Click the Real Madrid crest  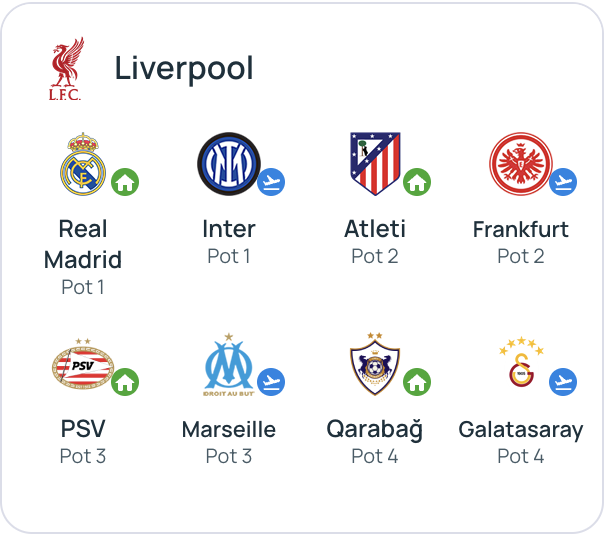(82, 163)
